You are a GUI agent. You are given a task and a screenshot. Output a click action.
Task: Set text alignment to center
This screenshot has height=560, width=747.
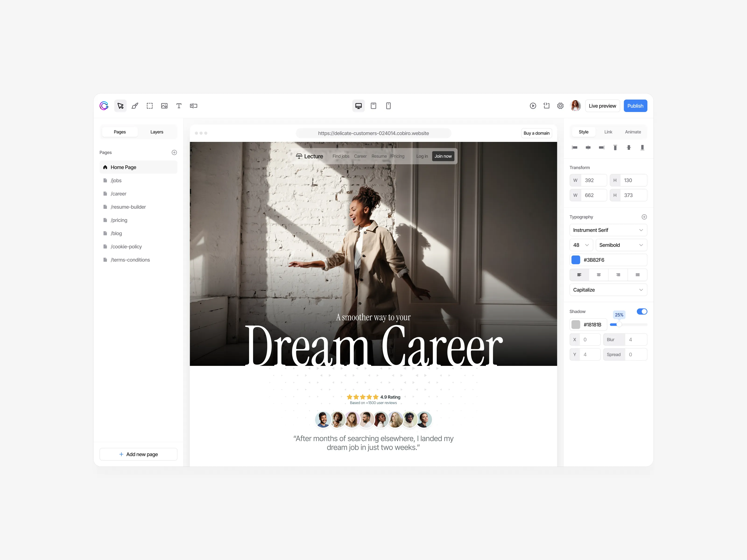tap(599, 275)
